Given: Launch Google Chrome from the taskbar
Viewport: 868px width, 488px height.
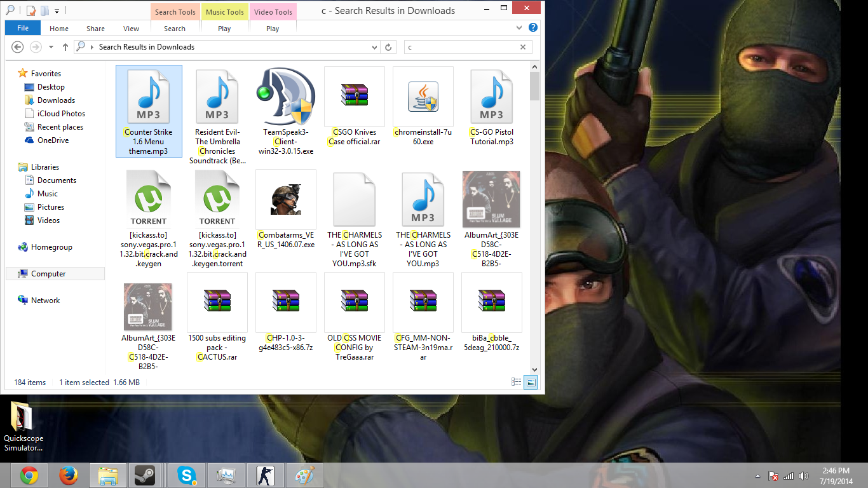Looking at the screenshot, I should tap(29, 475).
